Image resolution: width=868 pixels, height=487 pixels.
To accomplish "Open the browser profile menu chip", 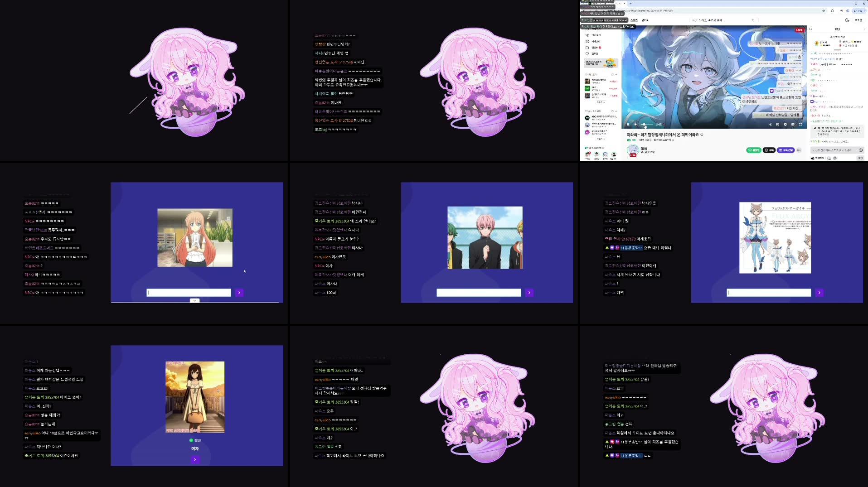I will [x=859, y=11].
